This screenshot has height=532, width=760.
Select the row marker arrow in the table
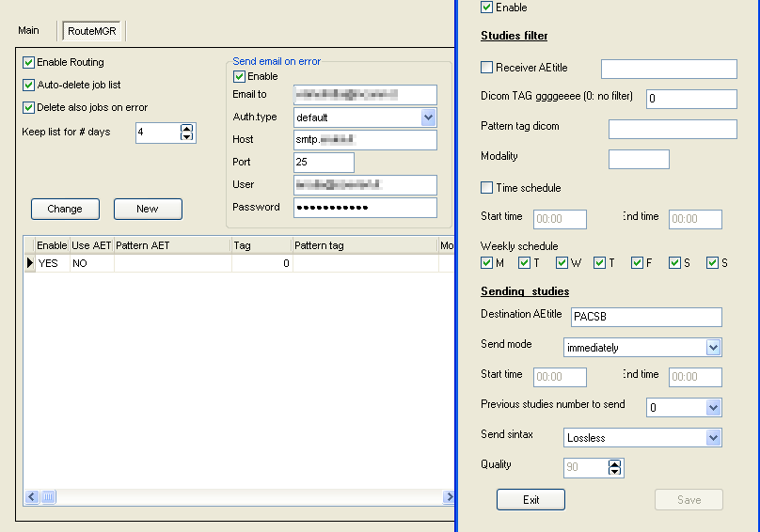[29, 263]
